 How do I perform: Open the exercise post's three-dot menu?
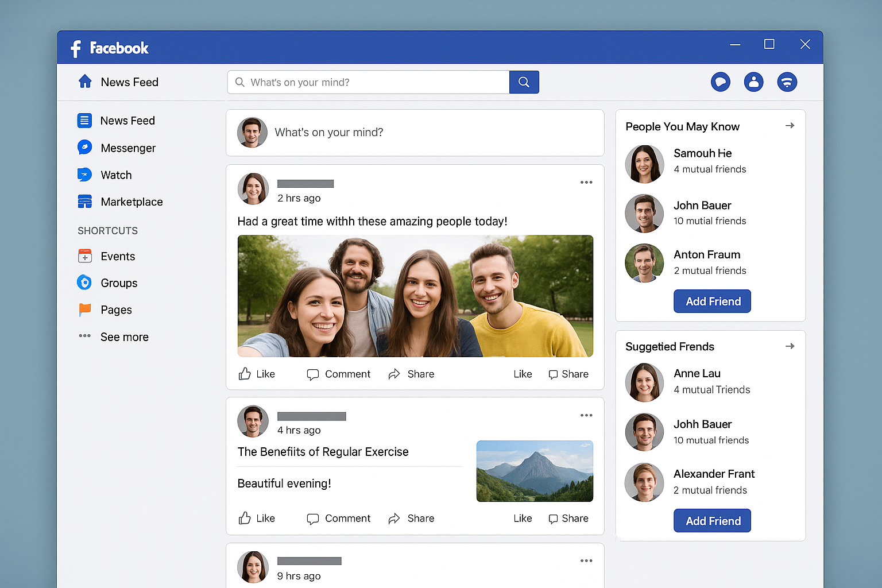tap(586, 415)
